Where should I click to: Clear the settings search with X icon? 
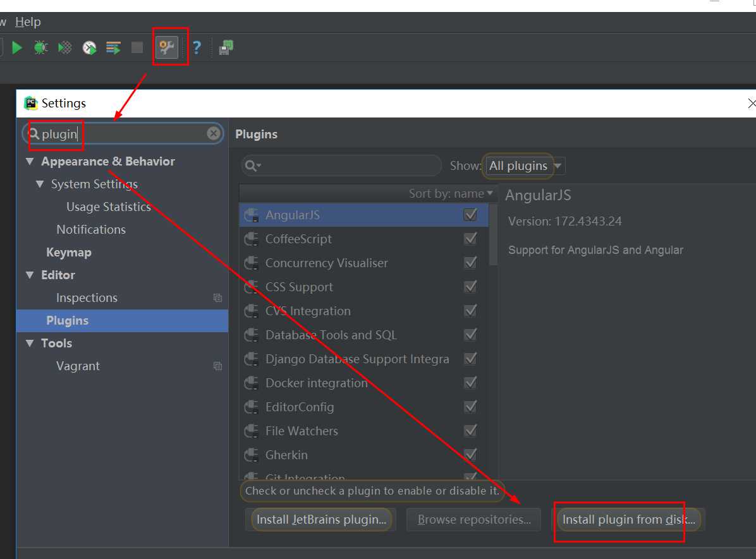214,133
